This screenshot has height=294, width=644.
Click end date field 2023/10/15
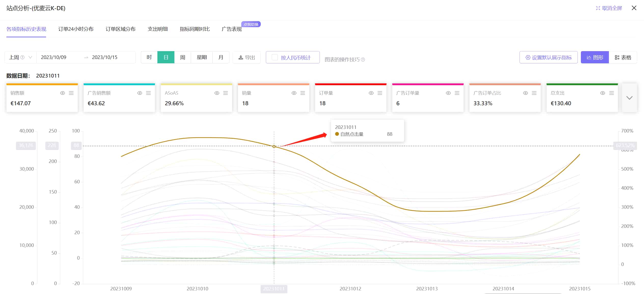tap(105, 57)
